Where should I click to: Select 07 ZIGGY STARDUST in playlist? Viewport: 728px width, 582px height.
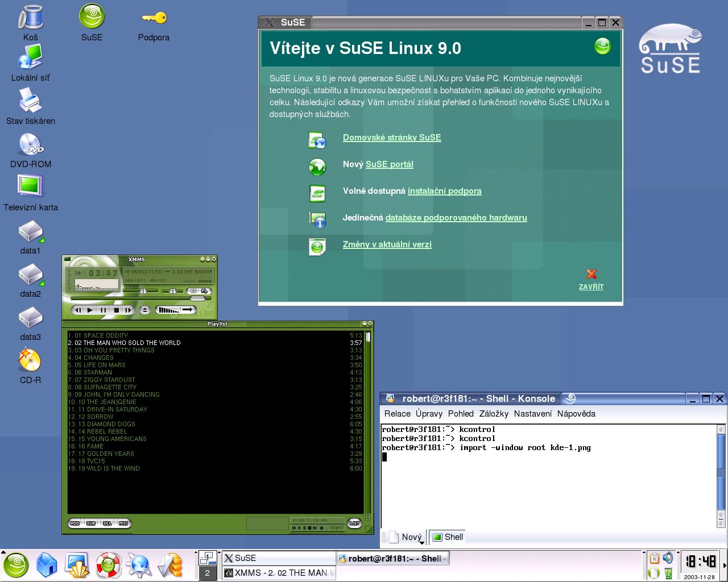[215, 380]
